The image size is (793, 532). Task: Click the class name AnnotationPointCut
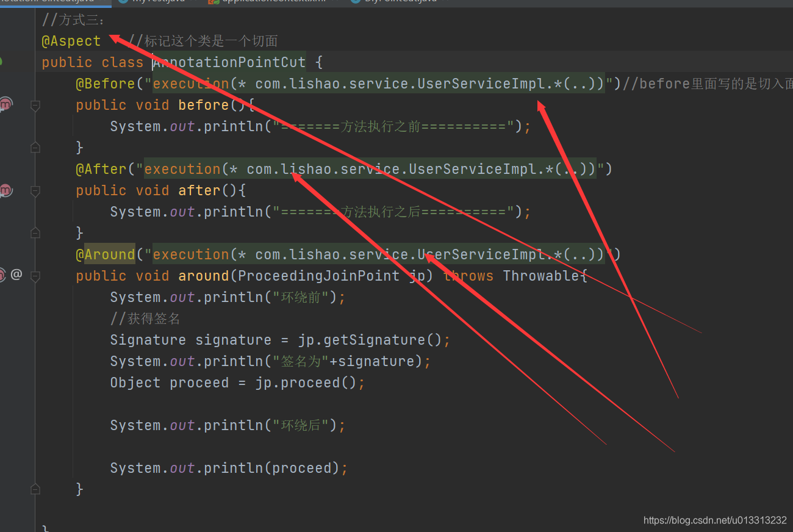click(229, 62)
